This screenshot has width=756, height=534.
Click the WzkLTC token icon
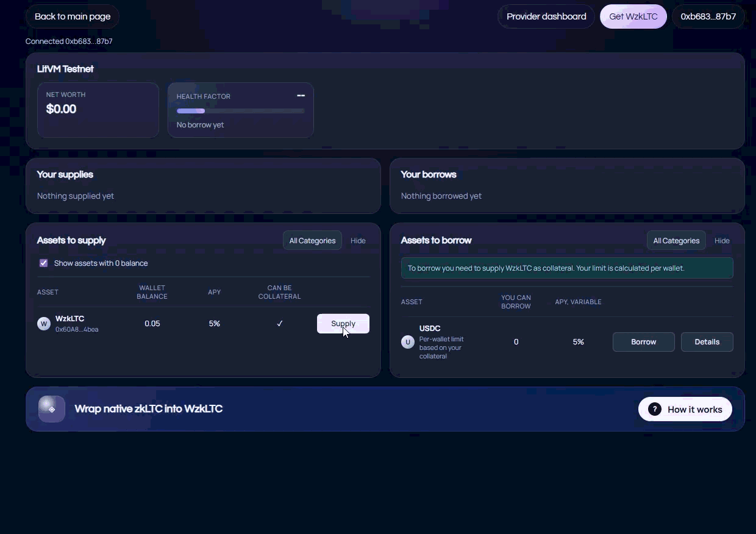(44, 324)
